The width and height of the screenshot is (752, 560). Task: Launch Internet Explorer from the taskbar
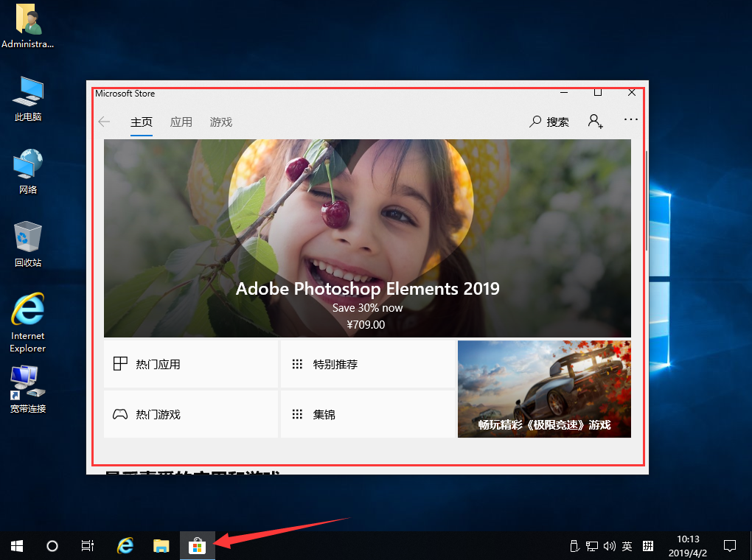click(x=125, y=545)
